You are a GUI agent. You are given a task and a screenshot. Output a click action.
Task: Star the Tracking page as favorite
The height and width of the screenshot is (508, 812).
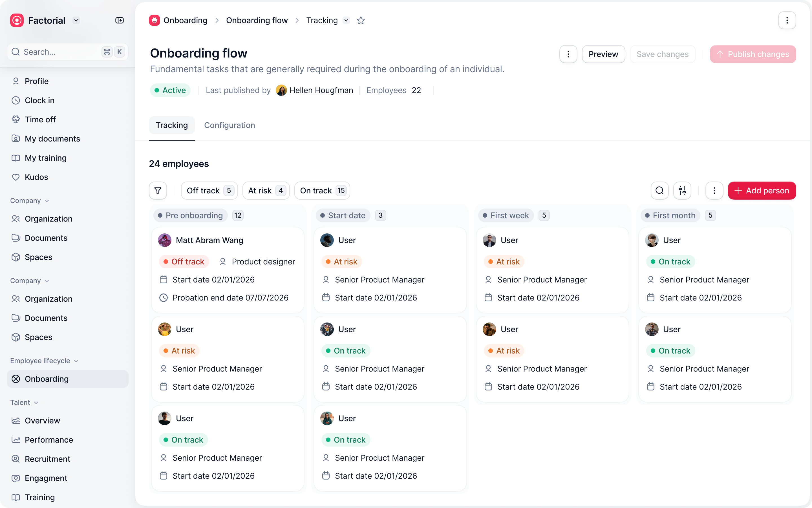tap(361, 21)
